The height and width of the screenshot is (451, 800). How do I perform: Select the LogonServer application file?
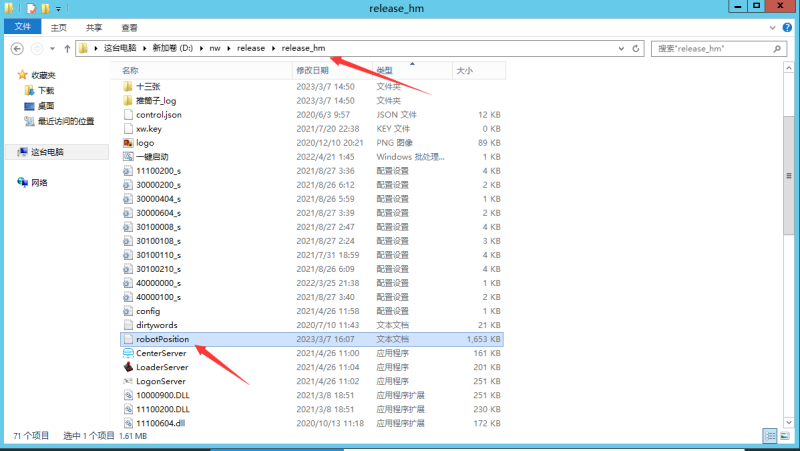(161, 381)
